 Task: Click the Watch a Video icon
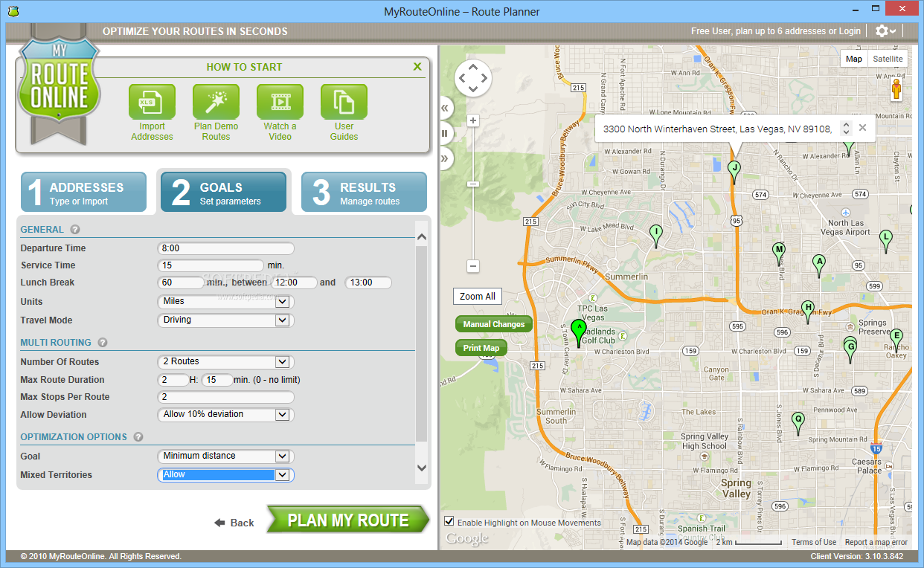point(280,102)
